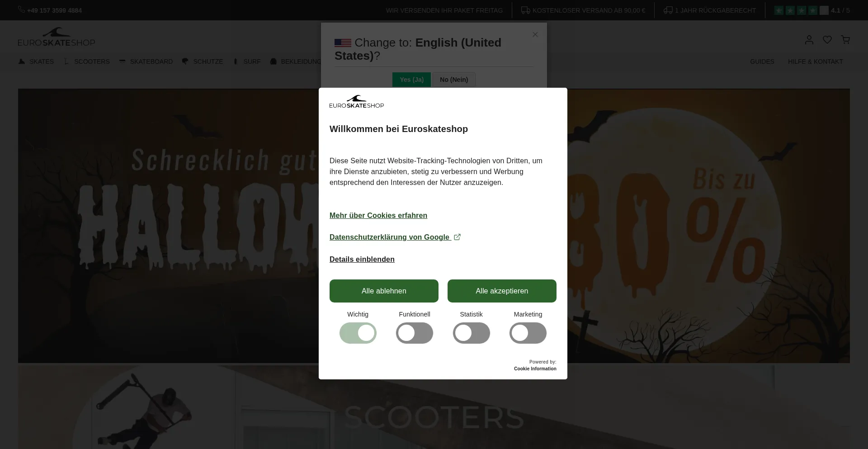Click the external link icon beside Google policy
The width and height of the screenshot is (868, 449).
pyautogui.click(x=457, y=237)
